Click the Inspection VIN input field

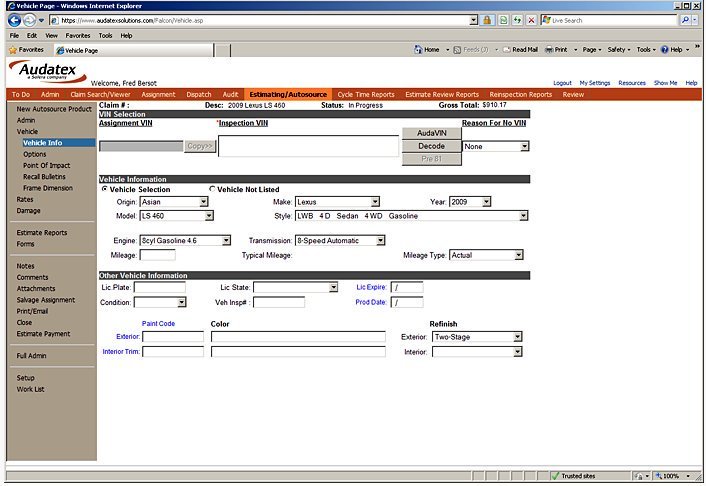pyautogui.click(x=308, y=146)
